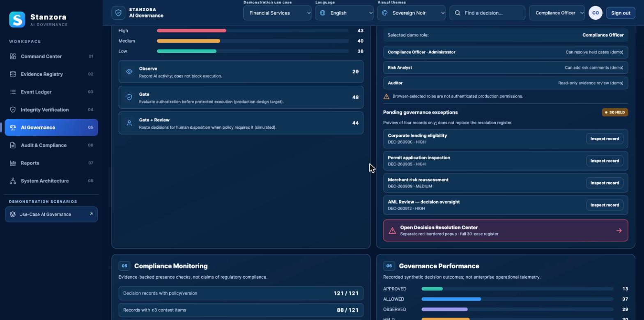Image resolution: width=644 pixels, height=320 pixels.
Task: Open the Reports section
Action: click(51, 163)
